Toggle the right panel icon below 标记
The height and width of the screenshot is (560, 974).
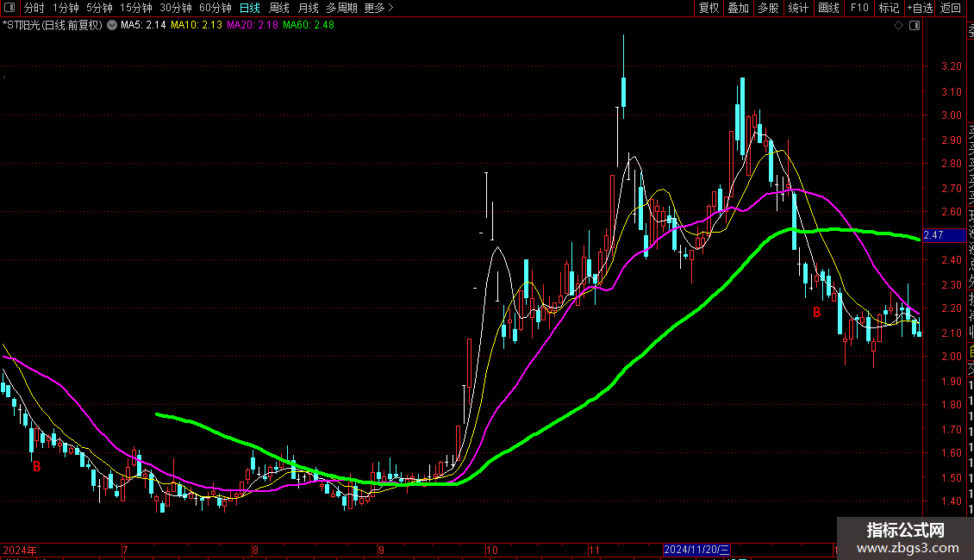click(x=915, y=26)
